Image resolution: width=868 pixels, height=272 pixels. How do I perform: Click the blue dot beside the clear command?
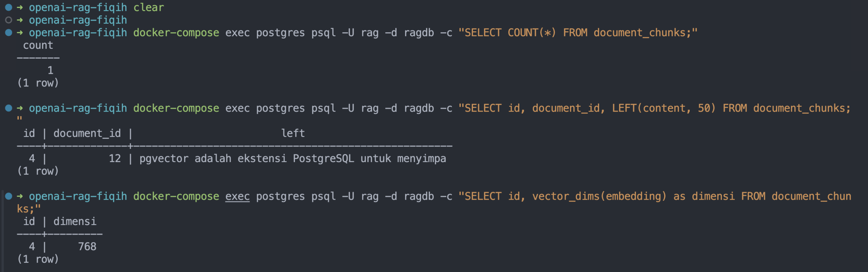tap(9, 7)
